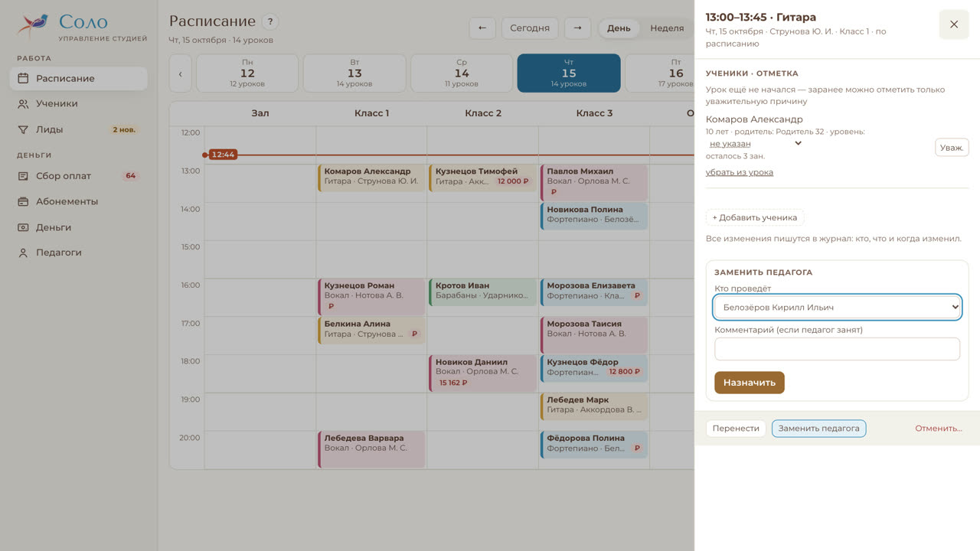Select the Чт 15 day tab

click(x=569, y=73)
